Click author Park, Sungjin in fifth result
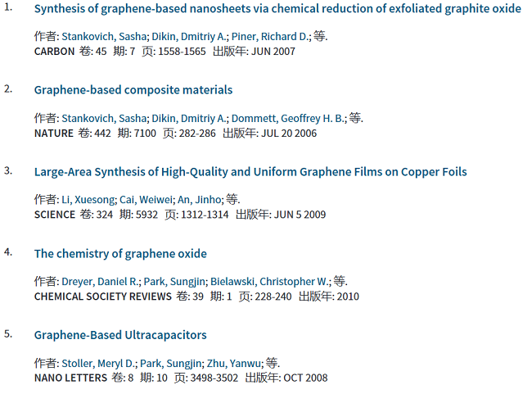 (x=171, y=364)
